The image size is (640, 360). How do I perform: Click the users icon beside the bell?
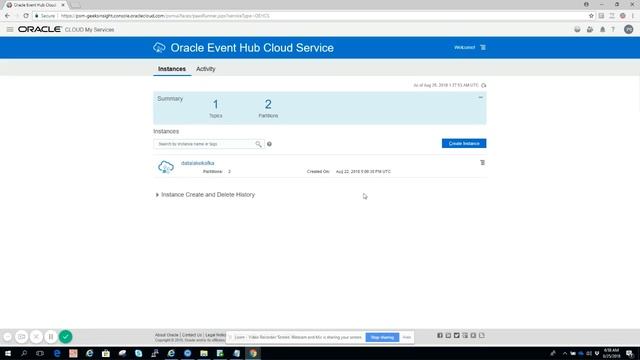tap(590, 29)
